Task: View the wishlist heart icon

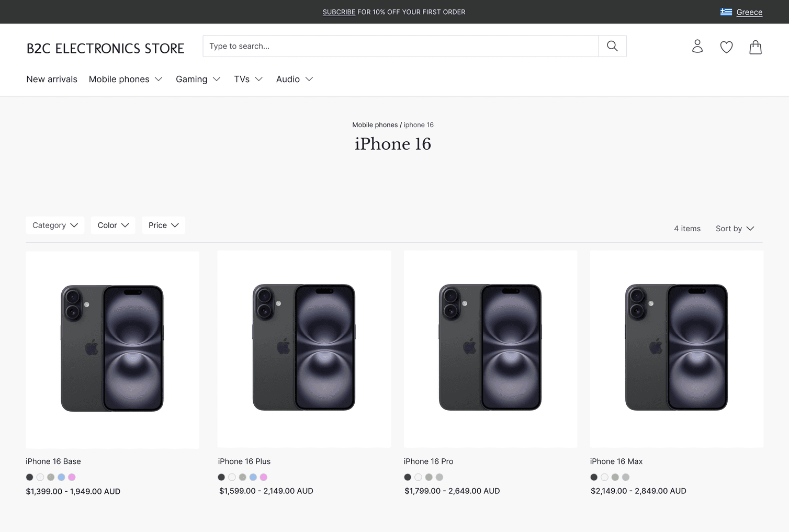Action: tap(726, 47)
